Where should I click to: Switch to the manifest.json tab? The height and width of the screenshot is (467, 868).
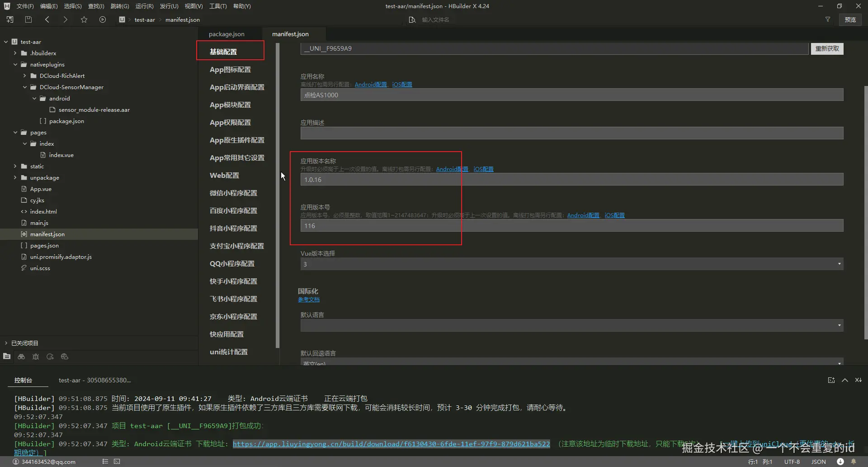tap(290, 34)
